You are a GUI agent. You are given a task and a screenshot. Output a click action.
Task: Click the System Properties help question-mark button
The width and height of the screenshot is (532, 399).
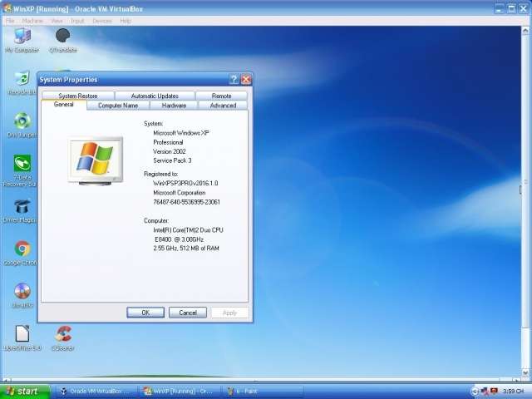[234, 80]
